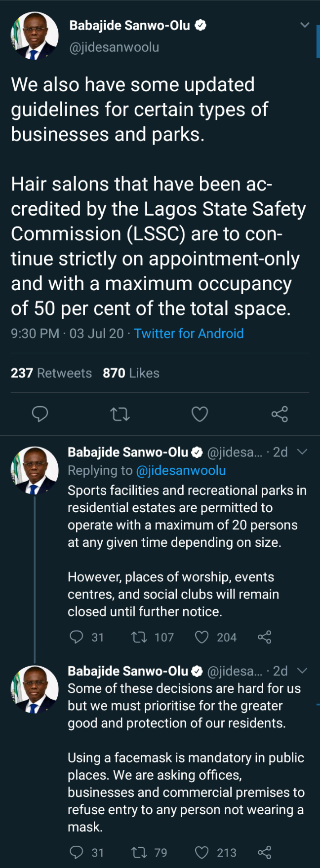Expand options for the sports facilities reply
Screen dimensions: 320x868
pyautogui.click(x=302, y=452)
